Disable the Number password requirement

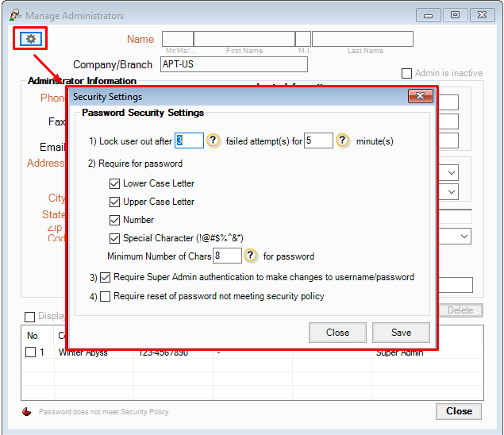click(115, 220)
